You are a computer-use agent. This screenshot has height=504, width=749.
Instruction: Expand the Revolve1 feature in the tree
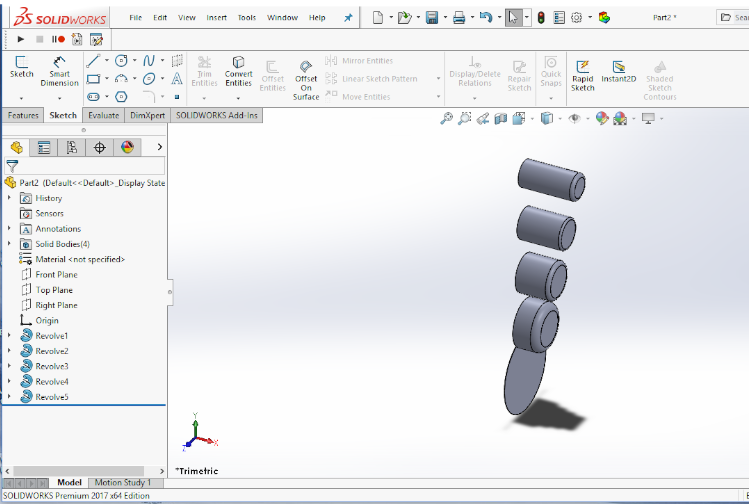click(9, 336)
